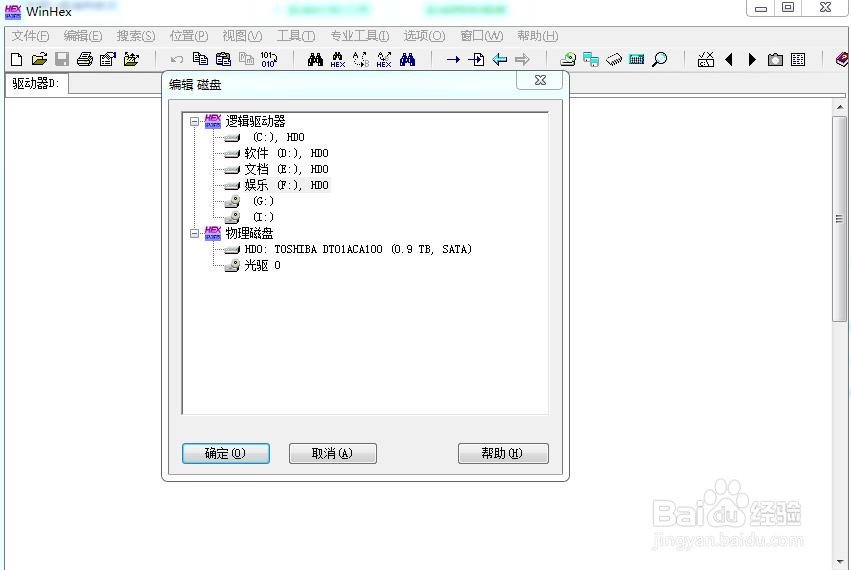Click the Go To Sector page-arrow icon
The height and width of the screenshot is (570, 851).
point(476,59)
